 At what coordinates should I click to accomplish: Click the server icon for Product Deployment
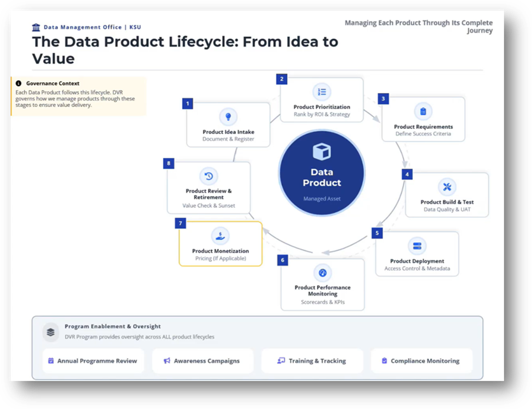[x=417, y=246]
